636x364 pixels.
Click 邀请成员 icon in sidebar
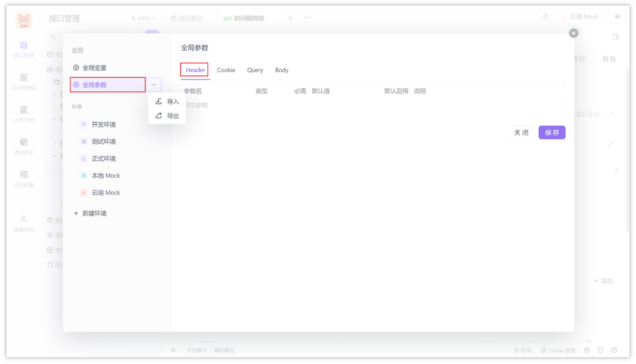pyautogui.click(x=23, y=219)
